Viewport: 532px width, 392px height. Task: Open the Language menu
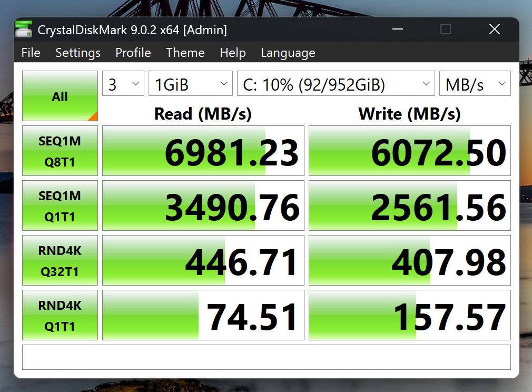pyautogui.click(x=288, y=53)
